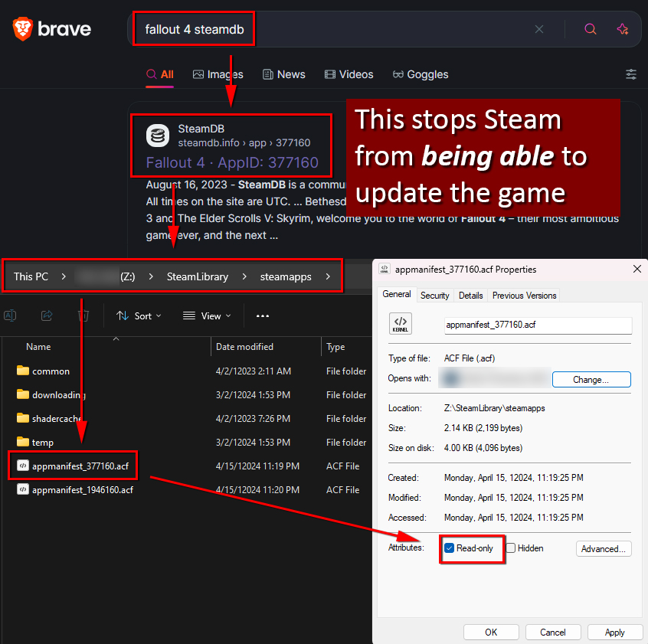
Task: Select the General tab in Properties
Action: [396, 294]
